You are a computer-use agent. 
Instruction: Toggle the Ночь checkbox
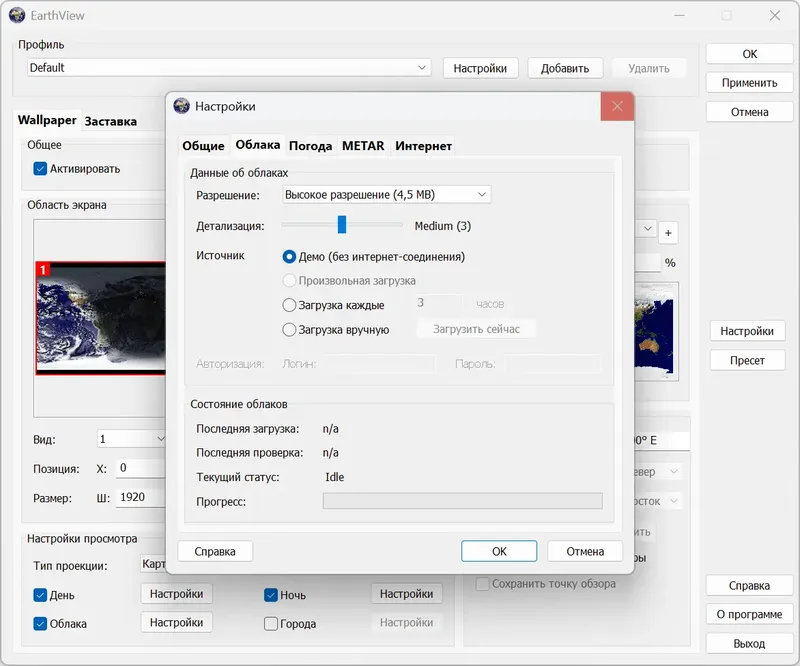(x=271, y=595)
